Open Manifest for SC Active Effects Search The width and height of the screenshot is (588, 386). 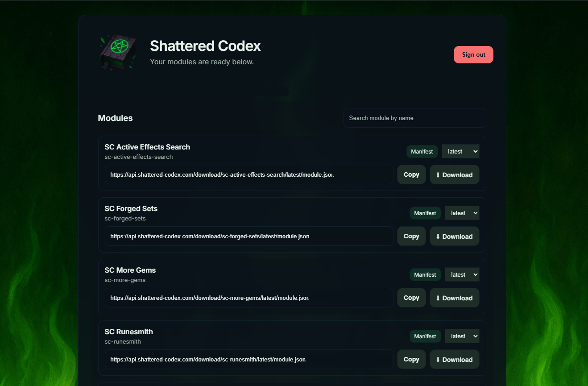click(x=422, y=151)
